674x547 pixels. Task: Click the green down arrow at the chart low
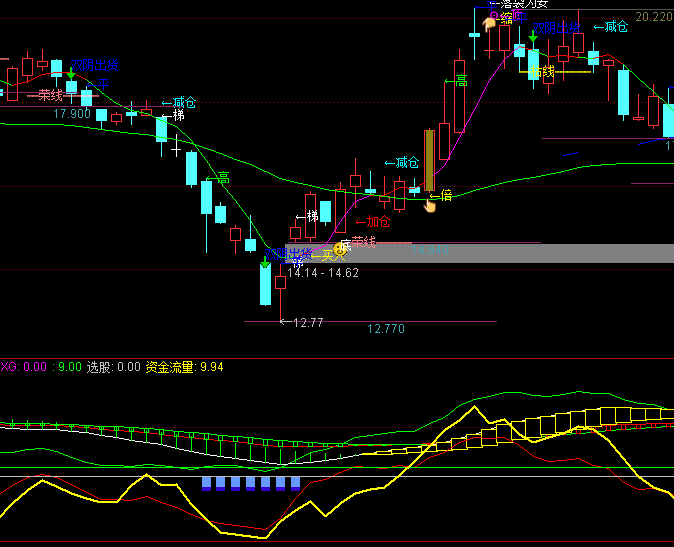pos(265,260)
